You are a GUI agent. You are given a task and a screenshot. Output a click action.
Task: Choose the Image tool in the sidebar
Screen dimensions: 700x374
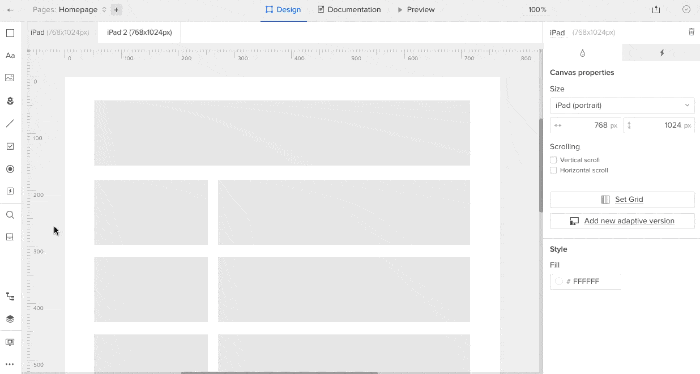click(10, 78)
